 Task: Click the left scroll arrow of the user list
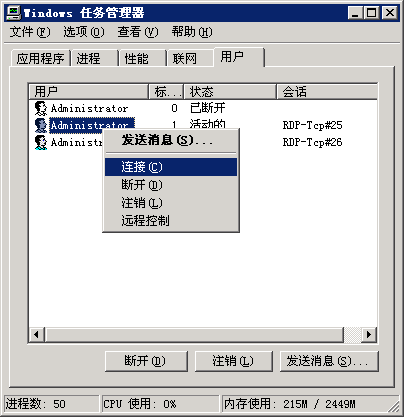[x=37, y=334]
